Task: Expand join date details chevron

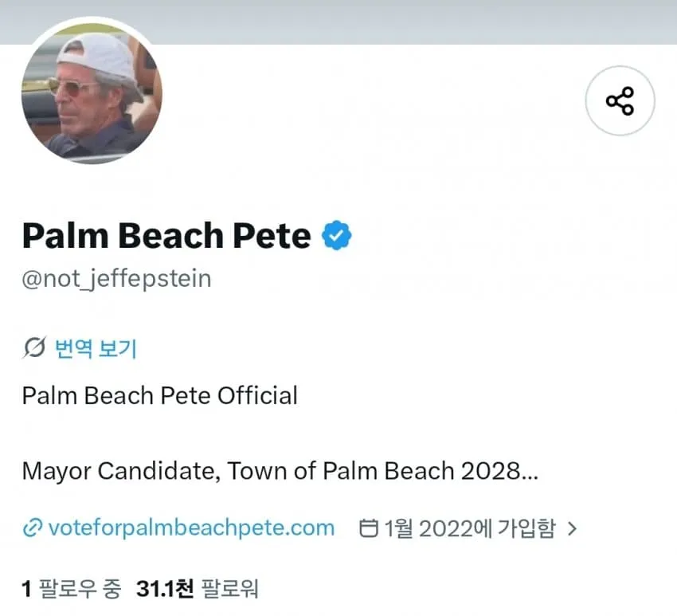Action: (x=573, y=528)
